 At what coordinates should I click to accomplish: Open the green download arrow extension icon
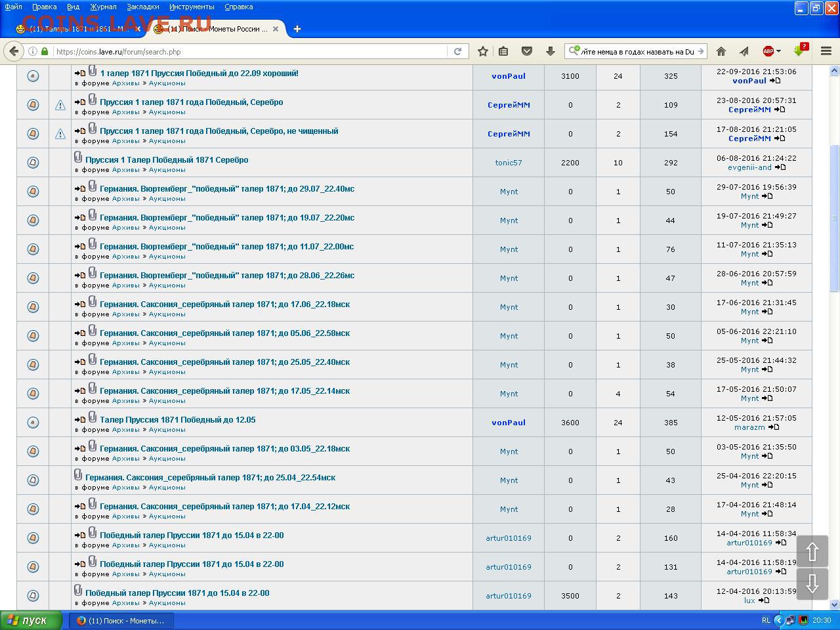click(x=799, y=51)
